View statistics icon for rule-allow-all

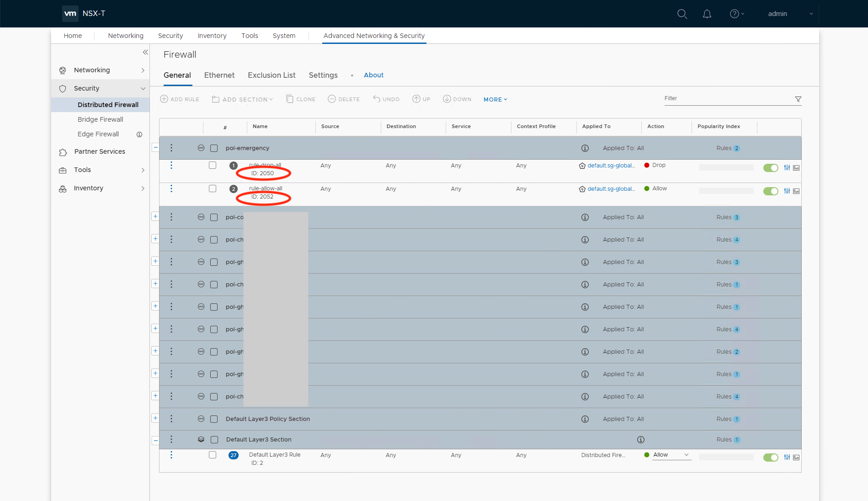[x=796, y=191]
